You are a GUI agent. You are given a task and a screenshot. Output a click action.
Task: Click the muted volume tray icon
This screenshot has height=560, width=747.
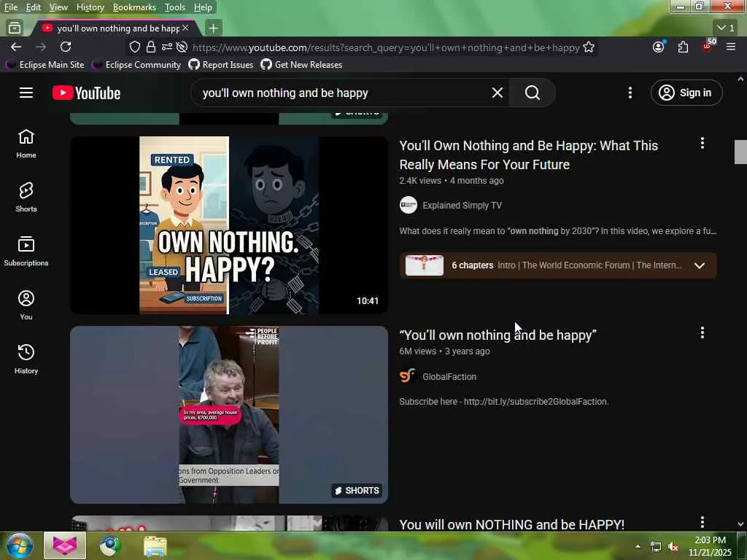click(x=673, y=547)
